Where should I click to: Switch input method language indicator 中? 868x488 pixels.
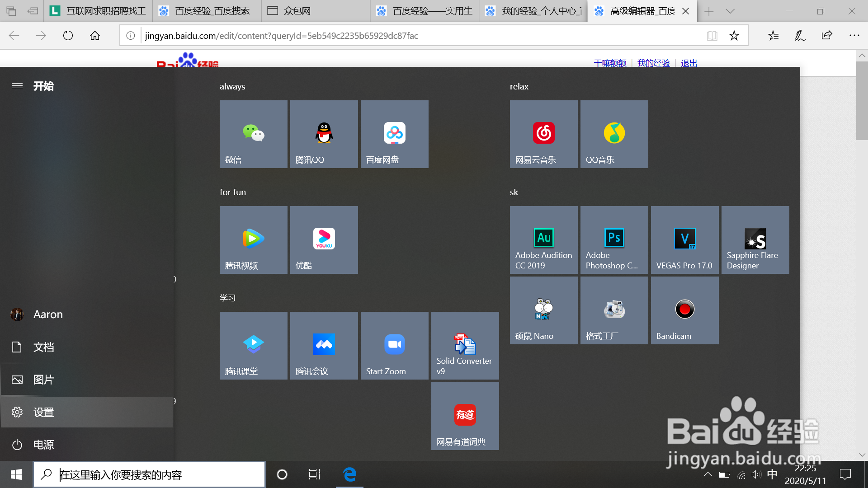(772, 474)
